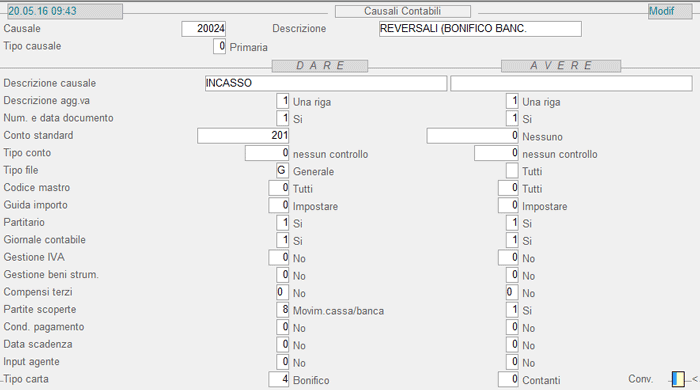The height and width of the screenshot is (390, 700).
Task: Click Guida importo DARE field
Action: coord(279,205)
